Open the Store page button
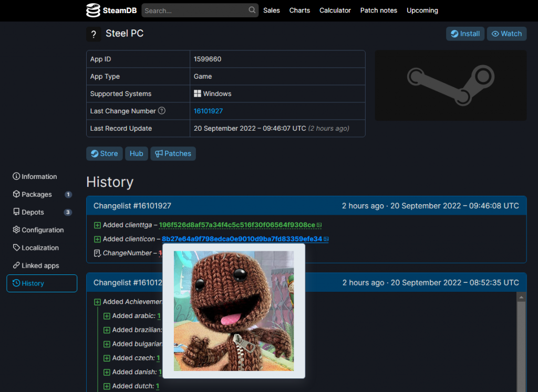Screen dimensions: 538x392 click(105, 154)
